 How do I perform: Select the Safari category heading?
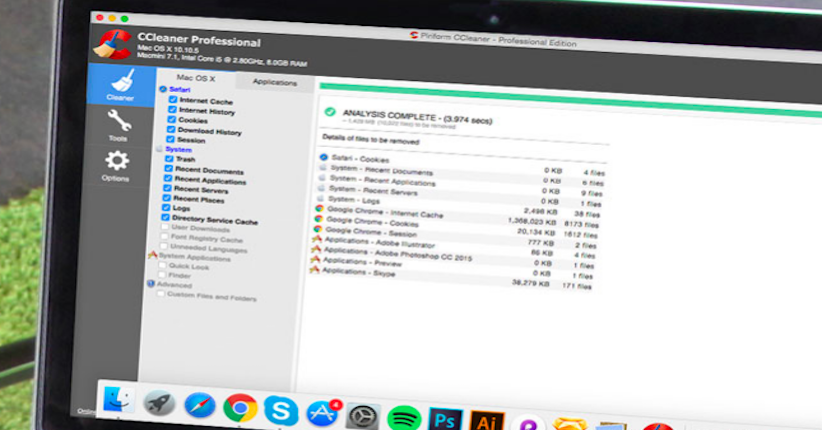pos(179,89)
